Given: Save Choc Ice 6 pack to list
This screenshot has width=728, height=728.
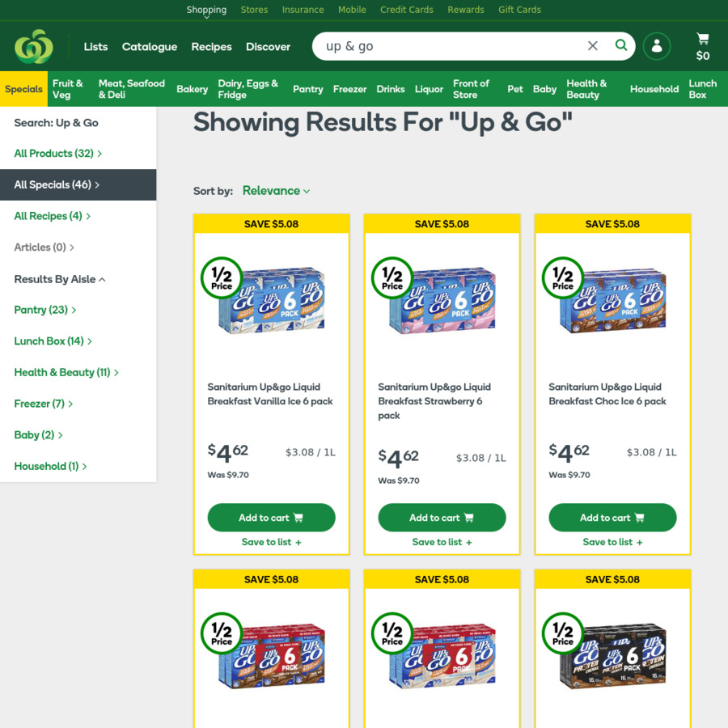Looking at the screenshot, I should [x=612, y=542].
